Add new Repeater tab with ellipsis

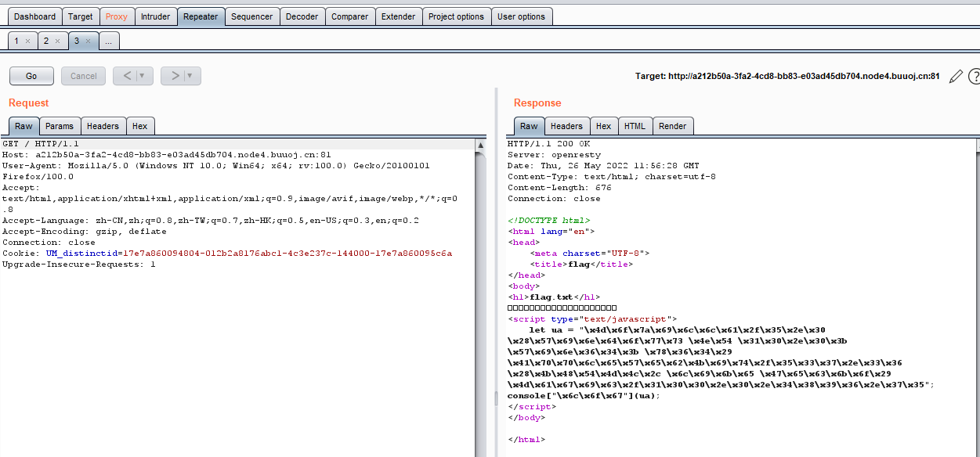pyautogui.click(x=110, y=41)
